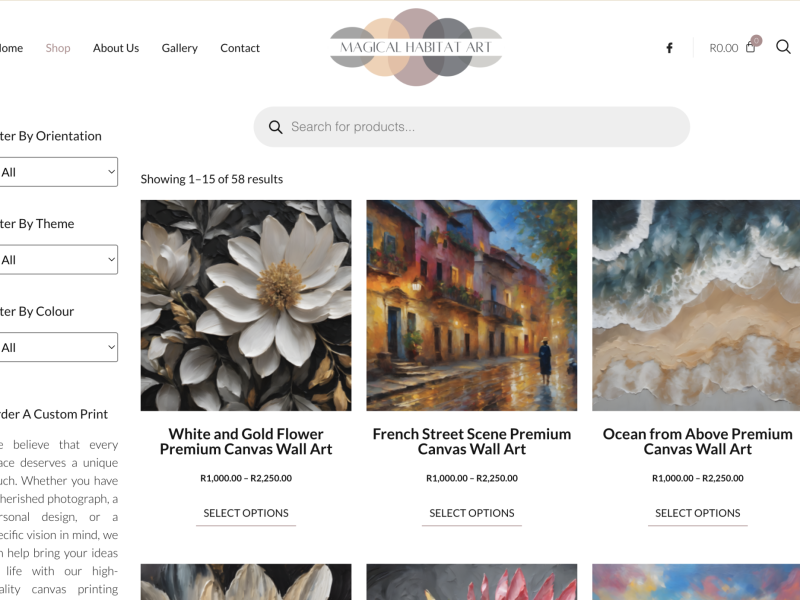The image size is (800, 600).
Task: Click the Ocean from Above product title
Action: [697, 441]
